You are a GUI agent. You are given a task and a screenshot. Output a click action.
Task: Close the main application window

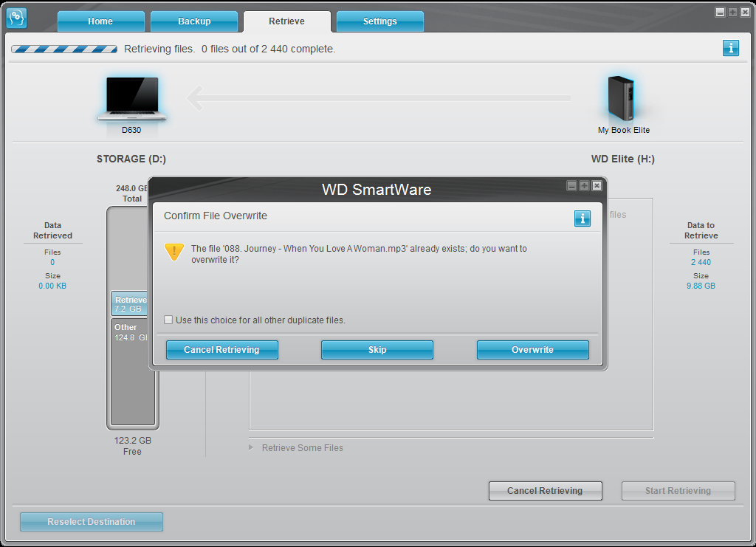(745, 12)
